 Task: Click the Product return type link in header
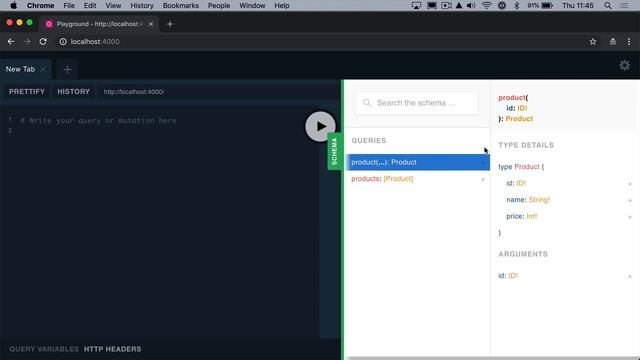(x=519, y=119)
